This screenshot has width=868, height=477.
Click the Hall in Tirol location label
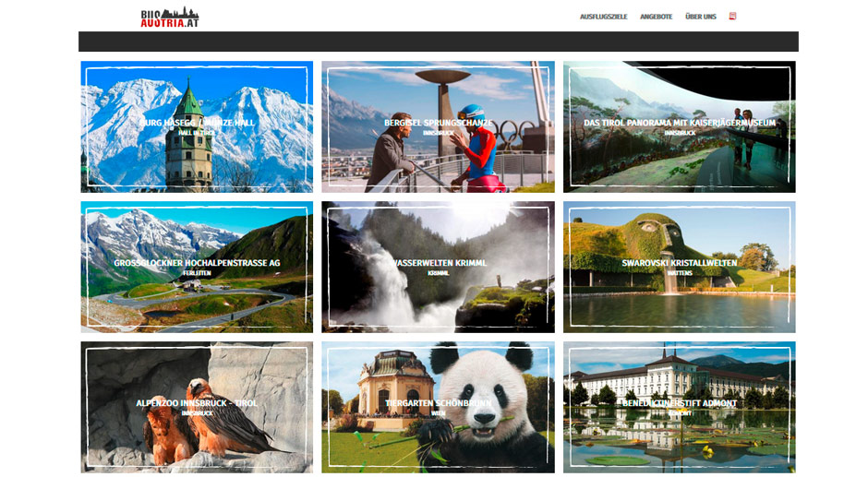coord(197,133)
